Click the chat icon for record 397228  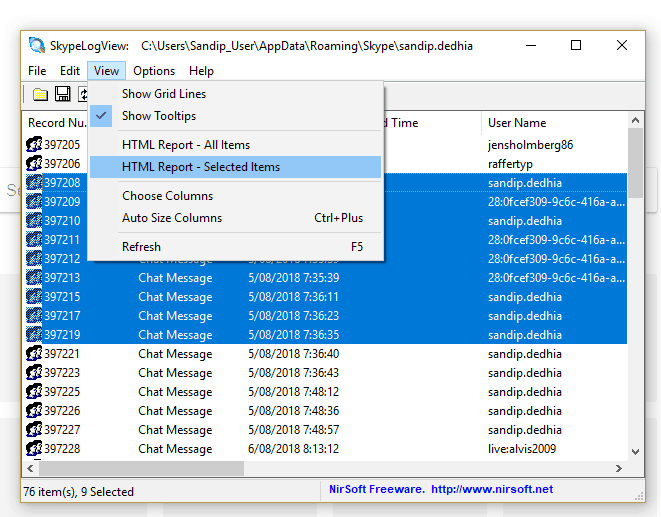pyautogui.click(x=34, y=448)
